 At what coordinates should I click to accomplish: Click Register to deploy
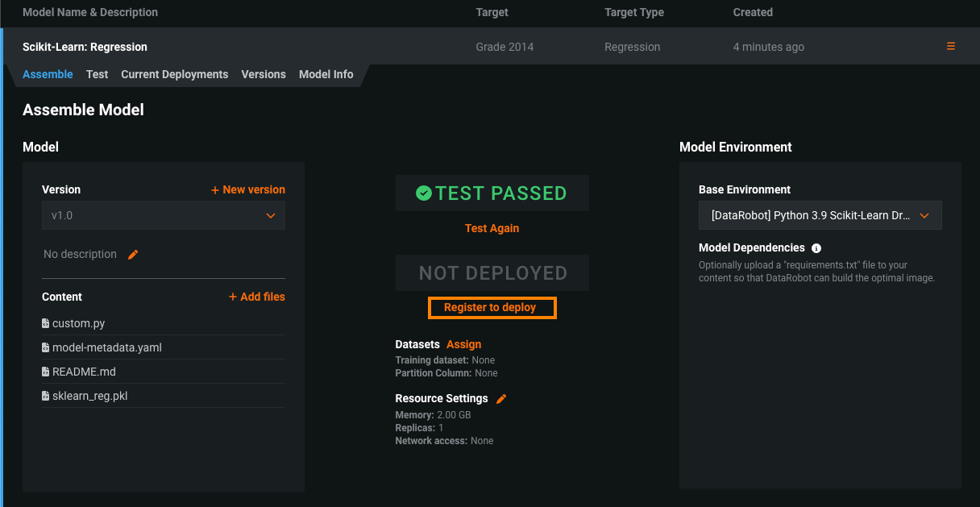click(x=490, y=308)
